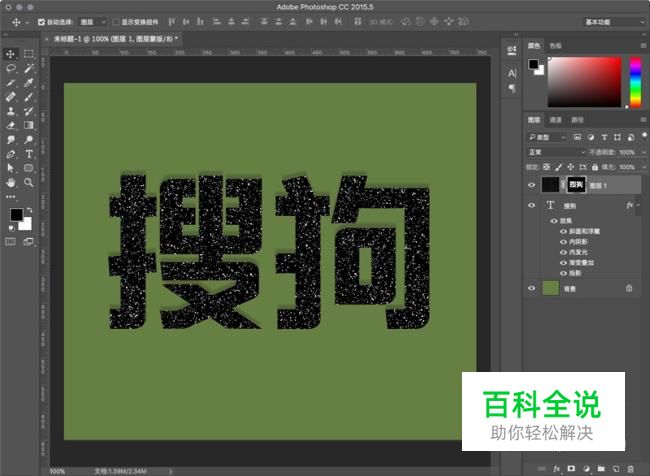This screenshot has height=476, width=650.
Task: Select Layer 1's layer mask thumbnail
Action: point(576,185)
